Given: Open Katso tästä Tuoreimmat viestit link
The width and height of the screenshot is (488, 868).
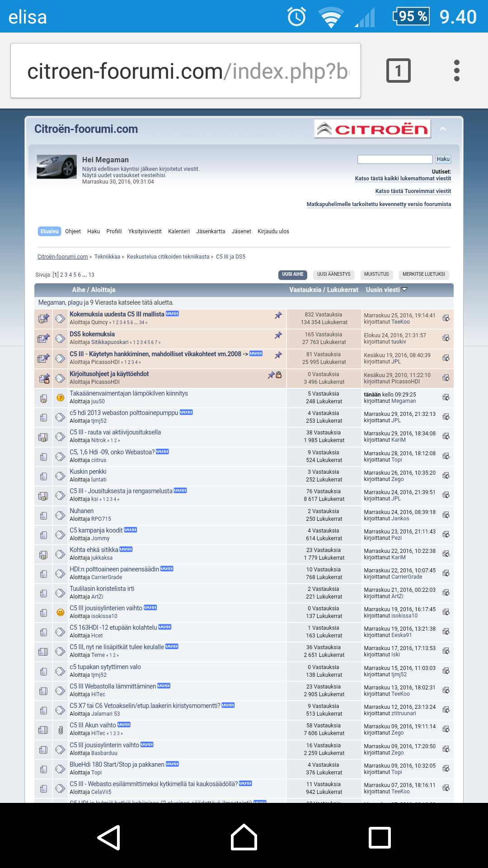Looking at the screenshot, I should click(413, 191).
